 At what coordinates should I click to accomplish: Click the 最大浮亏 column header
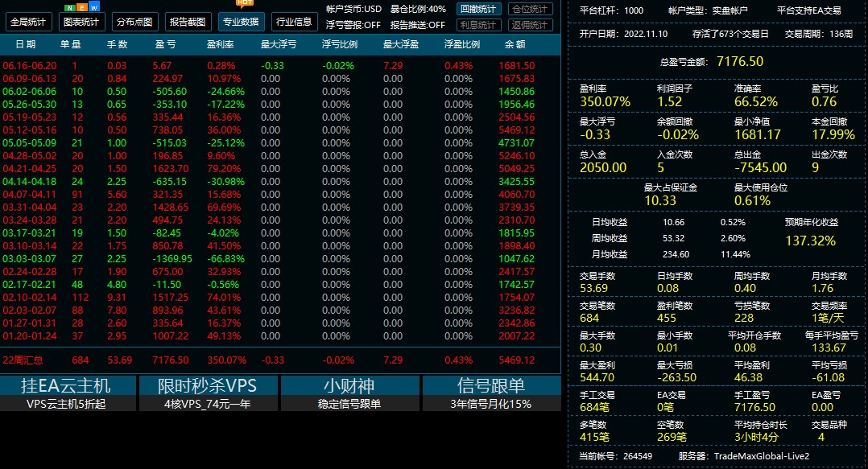point(279,44)
